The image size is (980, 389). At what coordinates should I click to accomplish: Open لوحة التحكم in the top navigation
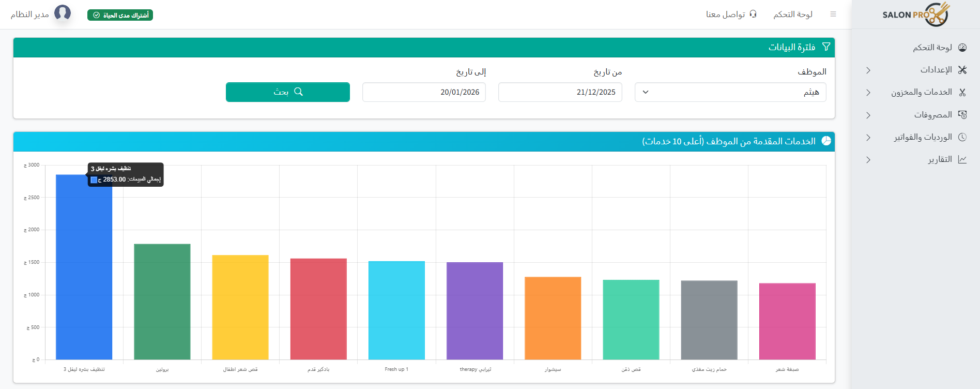[x=792, y=14]
